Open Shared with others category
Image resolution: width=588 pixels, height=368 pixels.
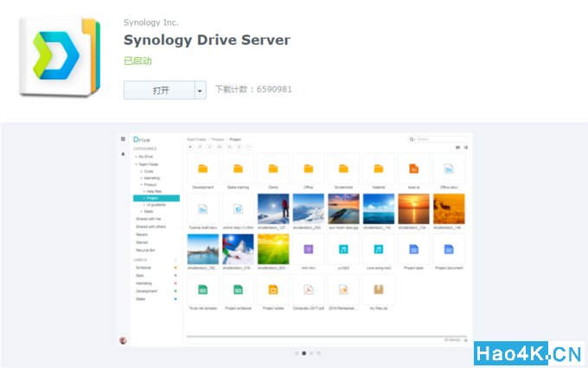pyautogui.click(x=150, y=226)
